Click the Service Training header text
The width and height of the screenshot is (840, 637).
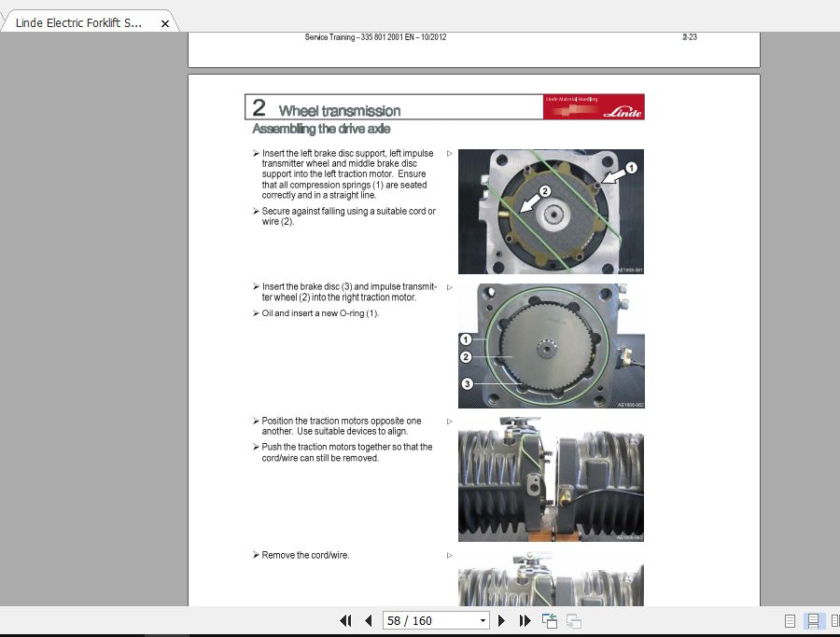pyautogui.click(x=375, y=37)
